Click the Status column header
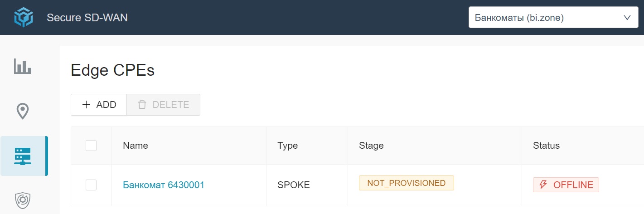Image resolution: width=644 pixels, height=214 pixels. 546,146
